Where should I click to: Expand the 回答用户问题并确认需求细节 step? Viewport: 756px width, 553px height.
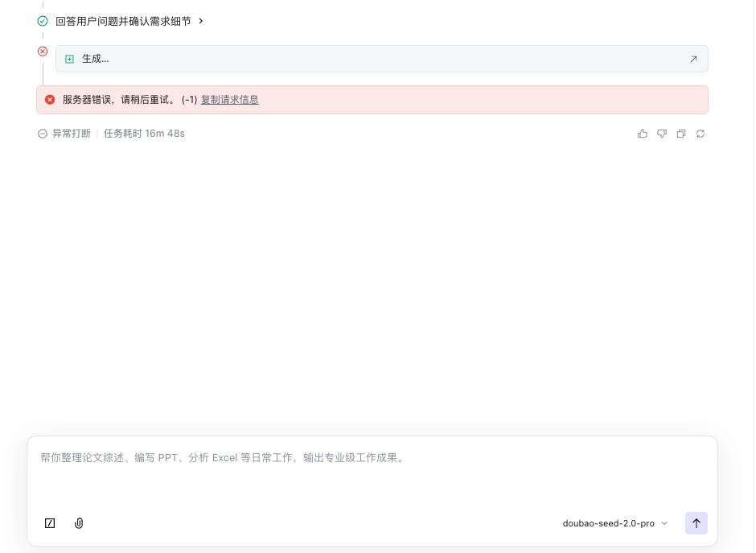[x=129, y=21]
